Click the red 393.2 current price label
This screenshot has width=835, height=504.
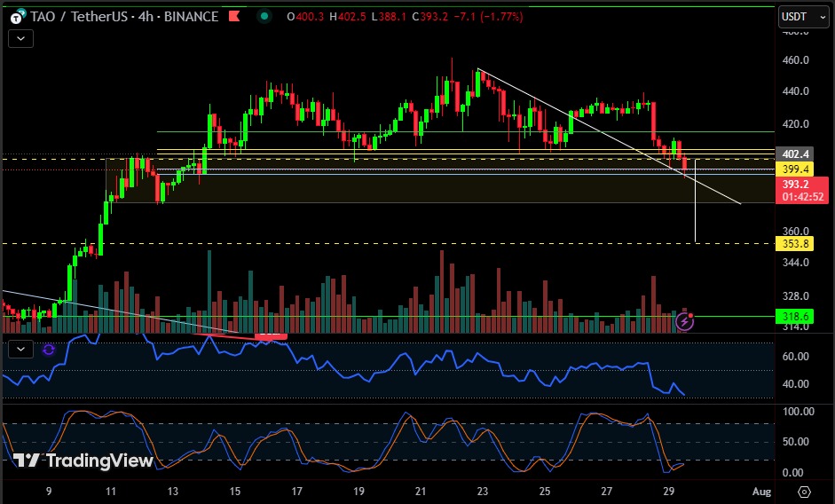click(x=802, y=190)
